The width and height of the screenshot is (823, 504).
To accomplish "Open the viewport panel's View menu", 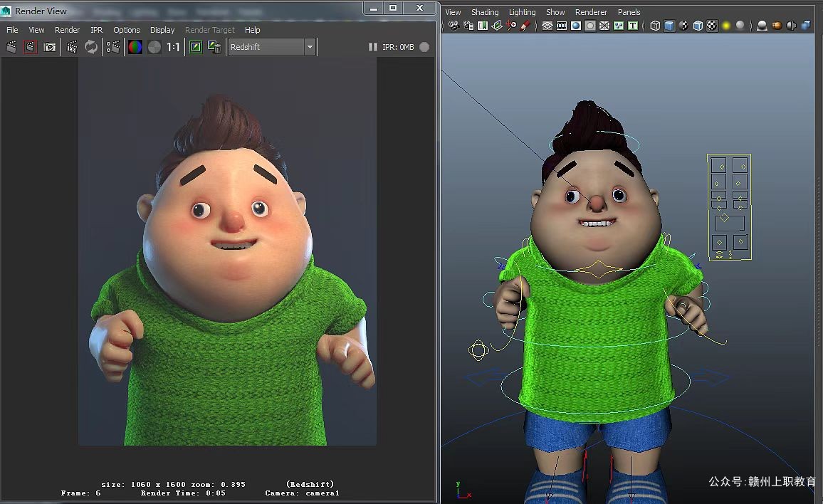I will 453,12.
